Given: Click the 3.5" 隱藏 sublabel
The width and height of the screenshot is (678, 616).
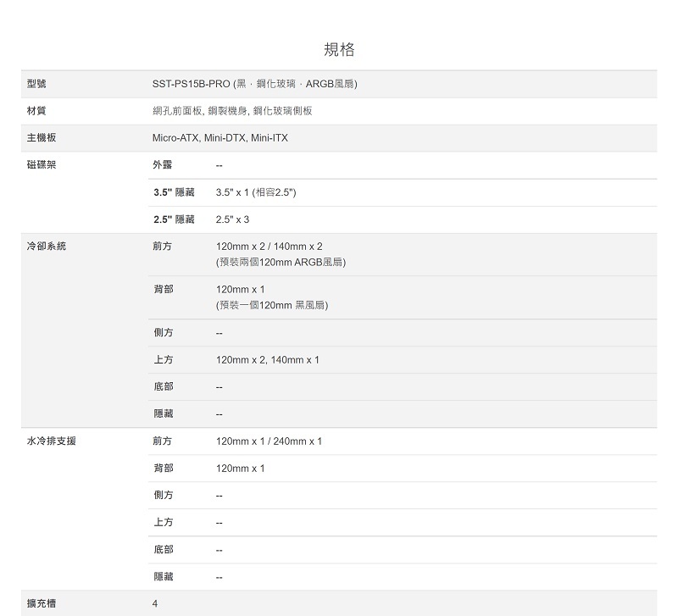Looking at the screenshot, I should tap(174, 192).
